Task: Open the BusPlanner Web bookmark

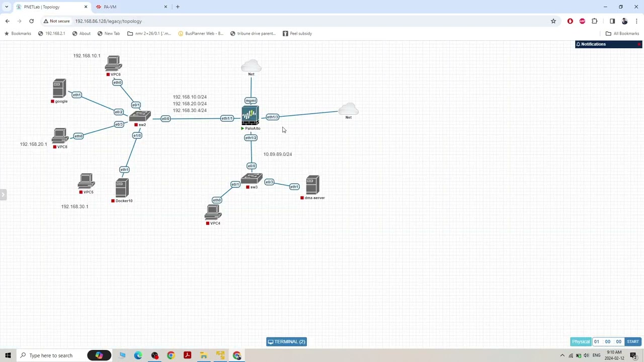Action: (x=200, y=34)
